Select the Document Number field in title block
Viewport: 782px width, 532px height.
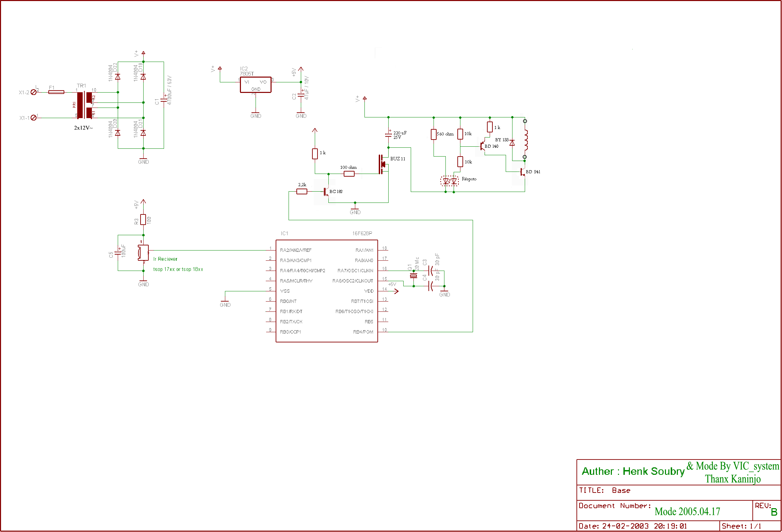(615, 506)
